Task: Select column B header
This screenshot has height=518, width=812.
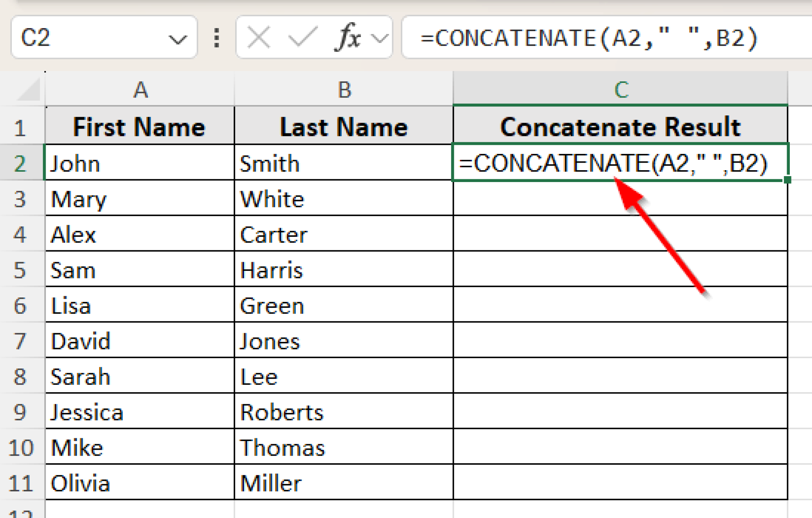Action: [x=344, y=90]
